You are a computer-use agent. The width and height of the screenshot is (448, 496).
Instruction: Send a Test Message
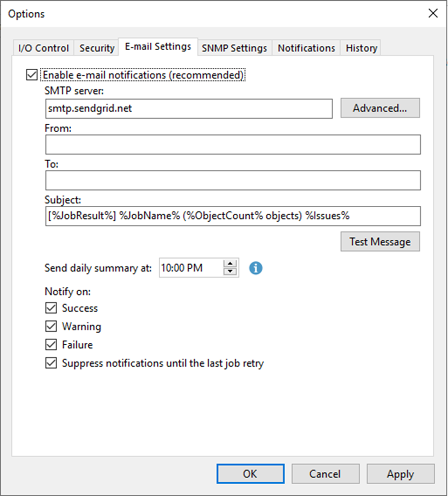(x=380, y=242)
